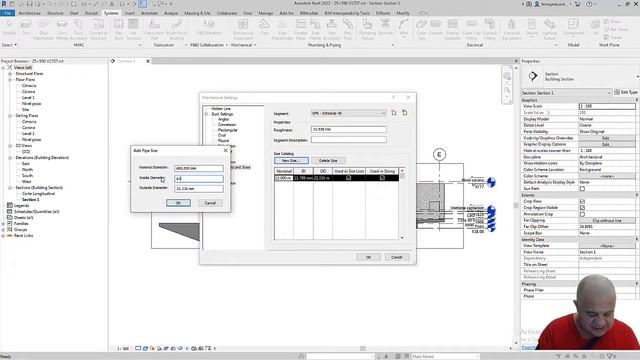The height and width of the screenshot is (360, 640).
Task: Click Cancel in the Mechanical Settings dialog
Action: (397, 257)
